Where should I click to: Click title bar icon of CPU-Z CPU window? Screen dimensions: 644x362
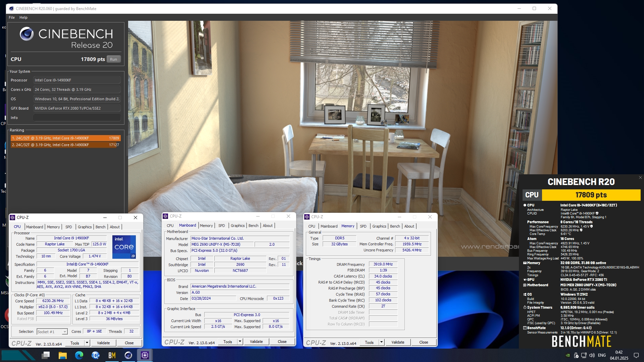[12, 218]
